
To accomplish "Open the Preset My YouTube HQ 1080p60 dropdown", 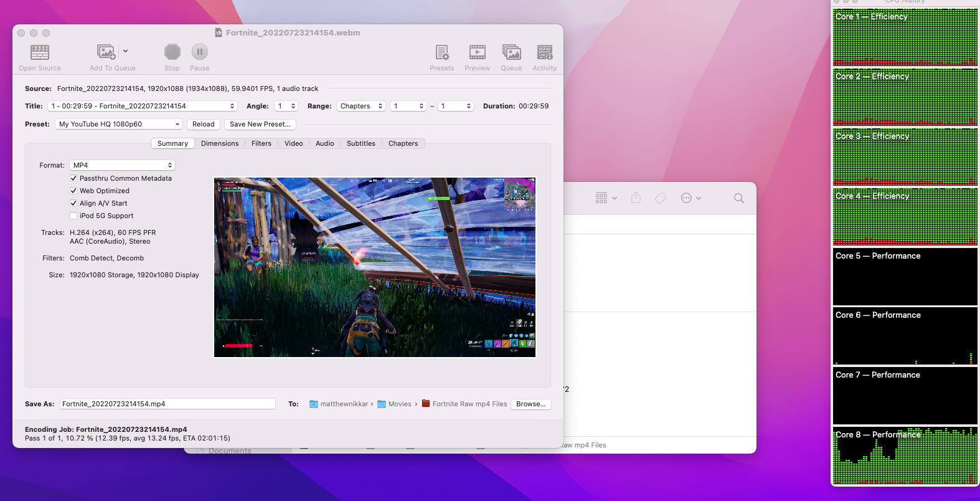I will click(x=119, y=124).
